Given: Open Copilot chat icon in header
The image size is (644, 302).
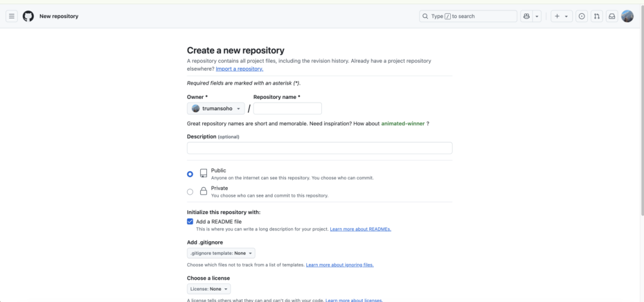Looking at the screenshot, I should 527,17.
